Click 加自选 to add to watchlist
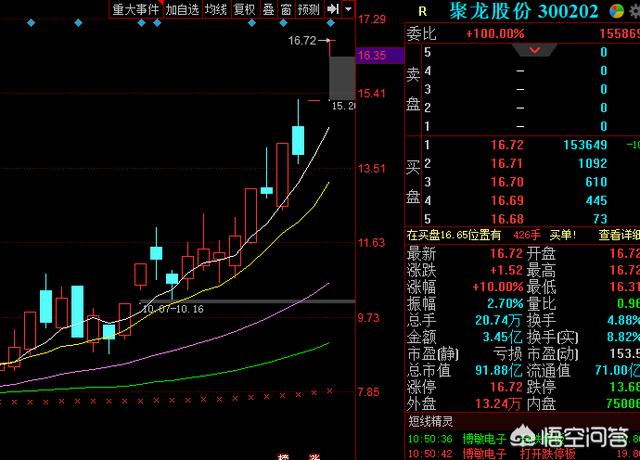Screen dimensions: 640x460 tap(182, 9)
